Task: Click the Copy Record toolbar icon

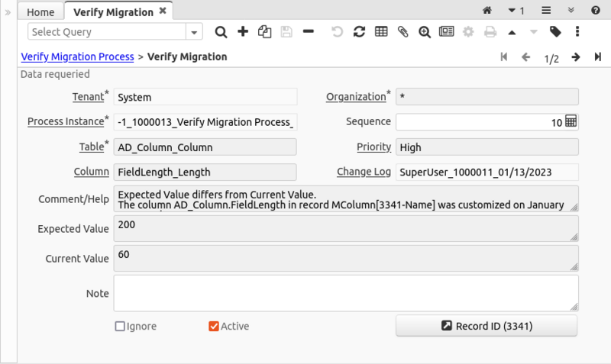Action: (x=265, y=32)
